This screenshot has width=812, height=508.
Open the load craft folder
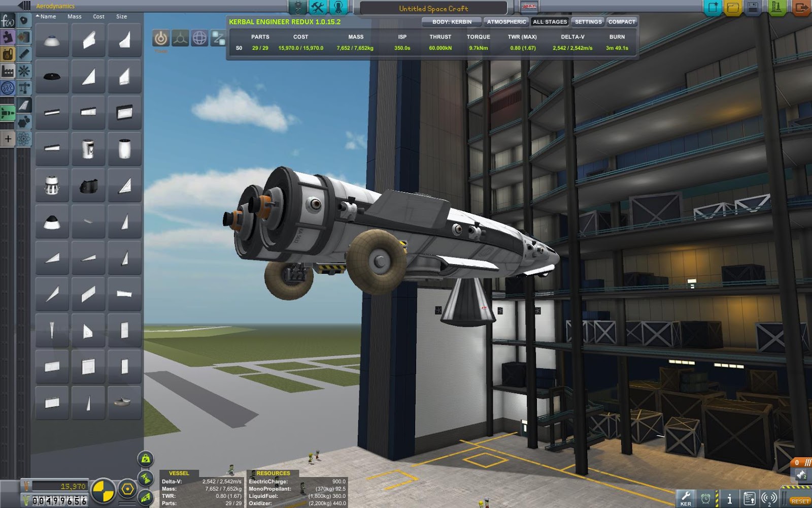pyautogui.click(x=733, y=8)
